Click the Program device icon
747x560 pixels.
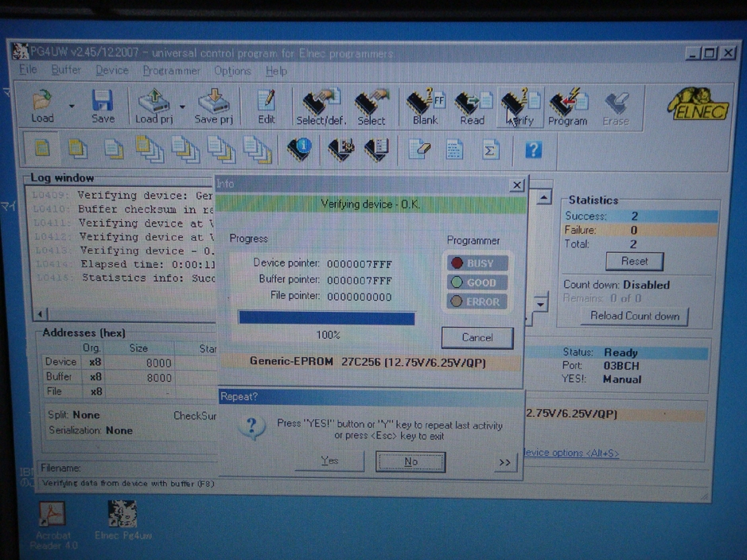coord(567,107)
